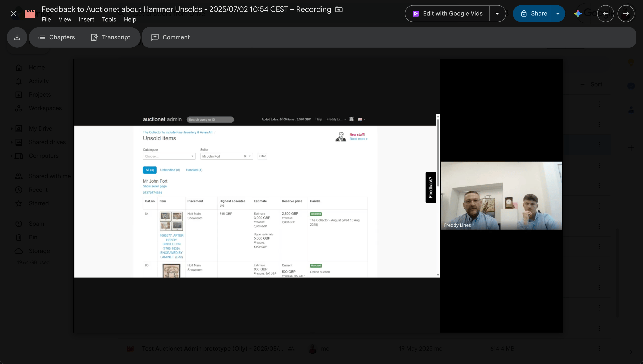
Task: Select Shared drives in the Drive sidebar
Action: coord(47,142)
